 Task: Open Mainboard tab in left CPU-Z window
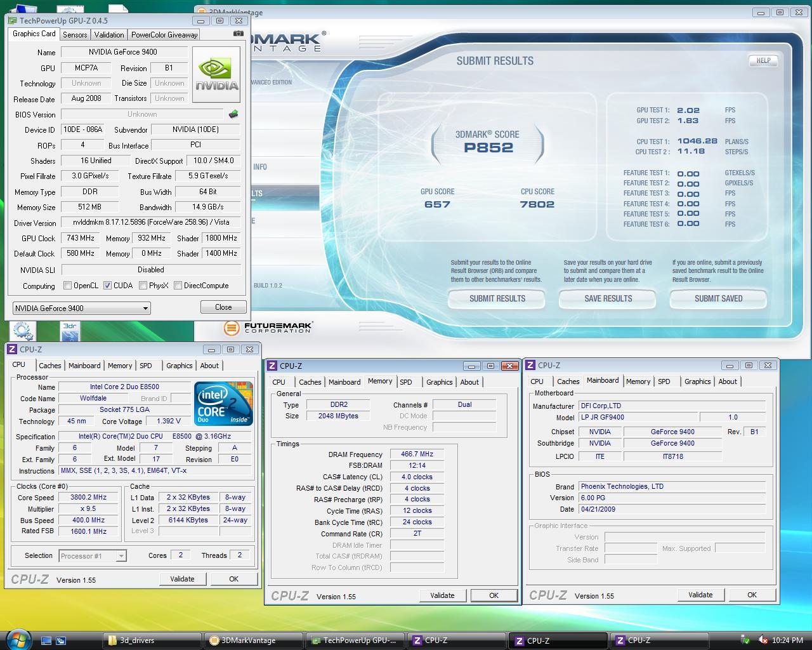(84, 366)
